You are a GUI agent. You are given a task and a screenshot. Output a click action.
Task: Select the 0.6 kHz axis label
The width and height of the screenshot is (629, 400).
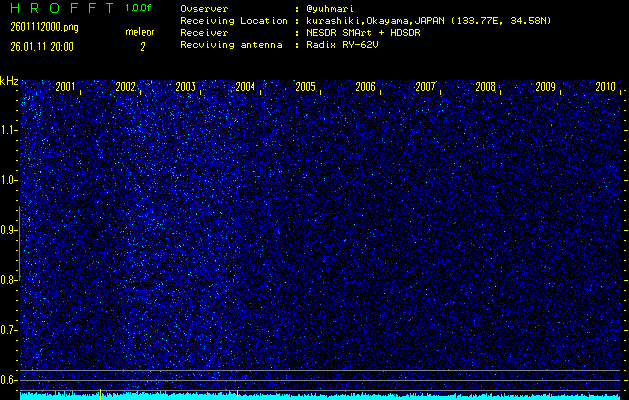[x=9, y=380]
